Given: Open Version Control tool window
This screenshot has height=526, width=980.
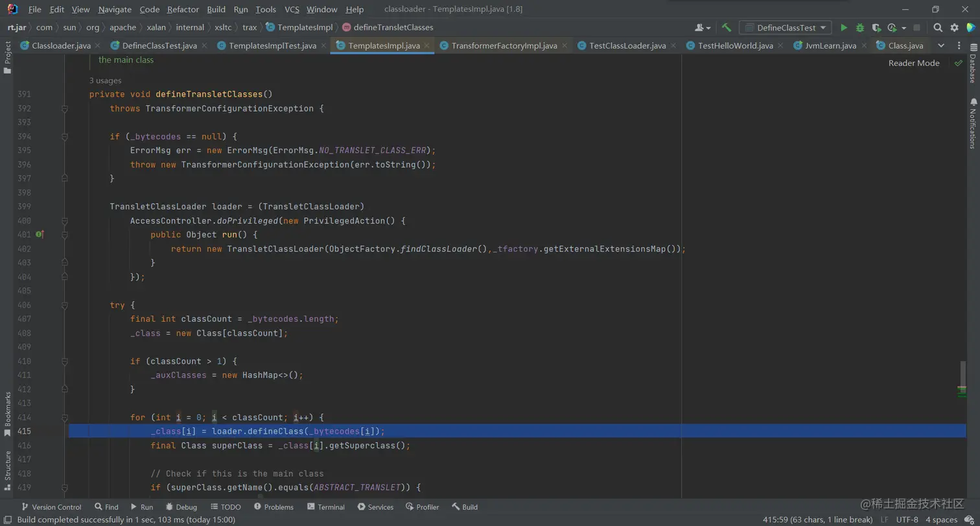Looking at the screenshot, I should [x=51, y=507].
